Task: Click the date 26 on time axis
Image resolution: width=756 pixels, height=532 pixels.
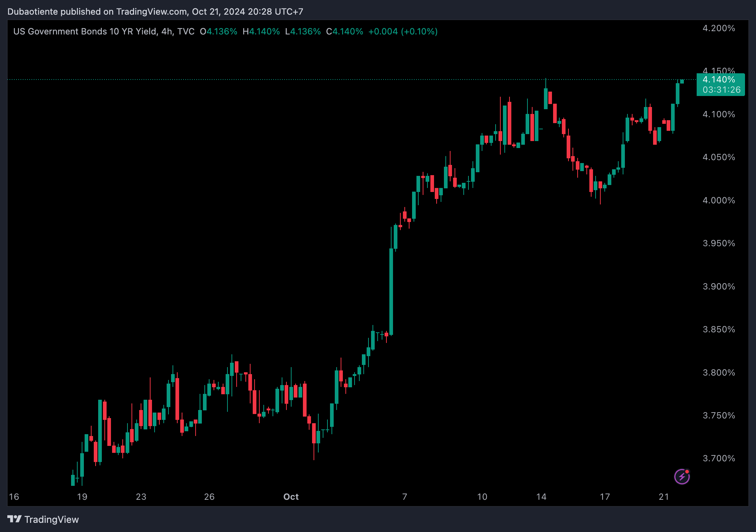Action: coord(209,497)
